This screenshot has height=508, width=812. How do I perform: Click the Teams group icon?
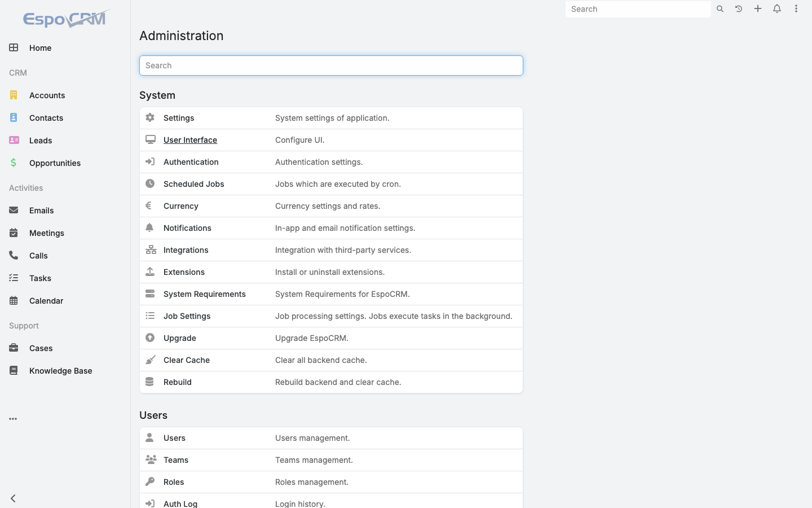[151, 459]
